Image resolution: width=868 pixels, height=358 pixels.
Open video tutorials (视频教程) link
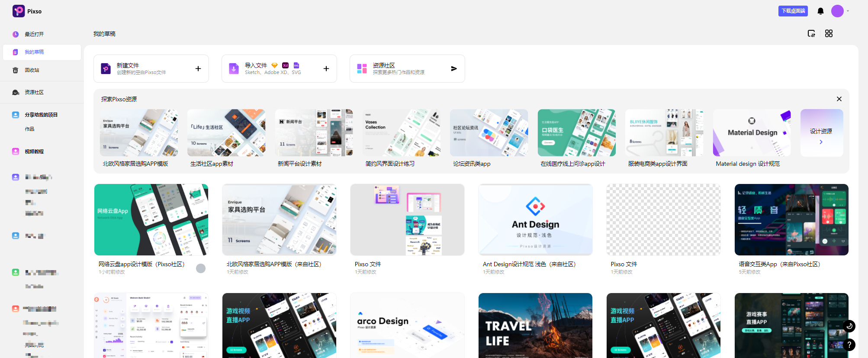coord(34,152)
